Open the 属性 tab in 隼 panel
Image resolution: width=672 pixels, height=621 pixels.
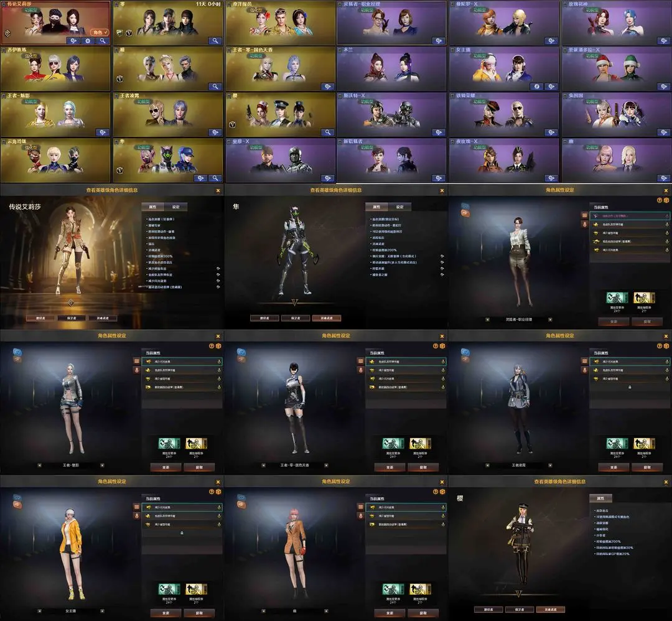(376, 207)
